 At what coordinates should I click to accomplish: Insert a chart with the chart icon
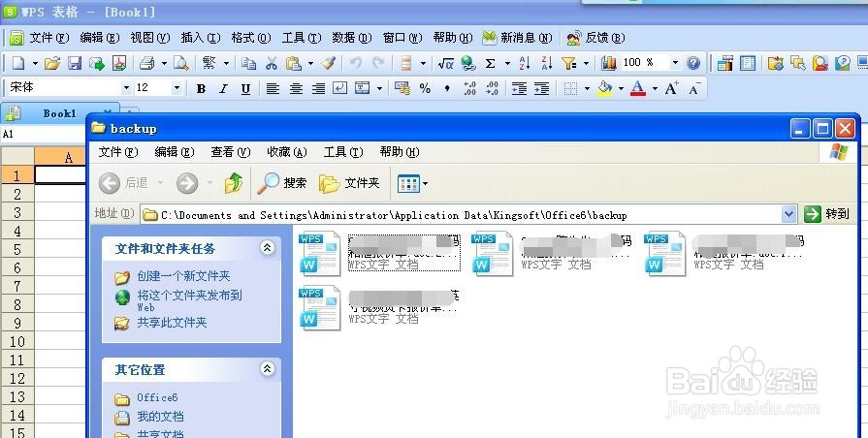(609, 63)
